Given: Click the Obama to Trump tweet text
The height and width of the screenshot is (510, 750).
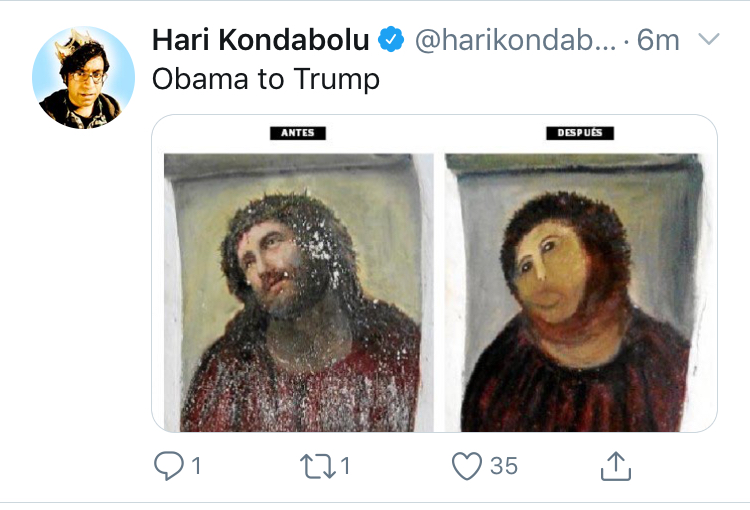Looking at the screenshot, I should (266, 79).
